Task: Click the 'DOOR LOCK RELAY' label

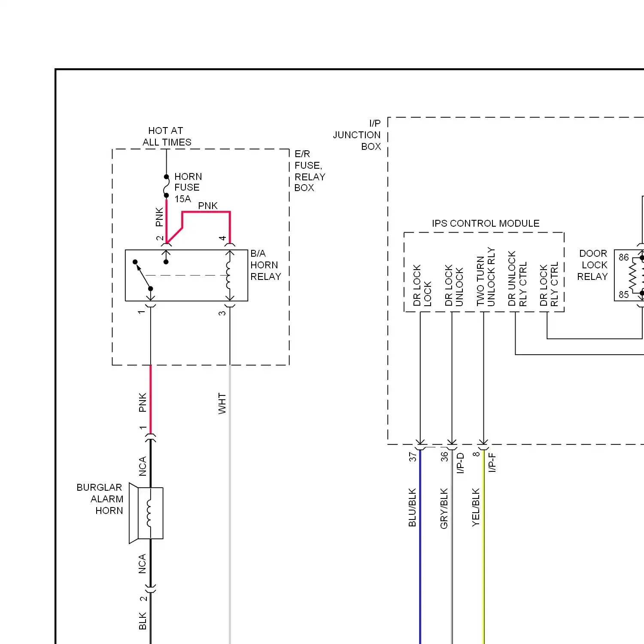Action: tap(592, 265)
